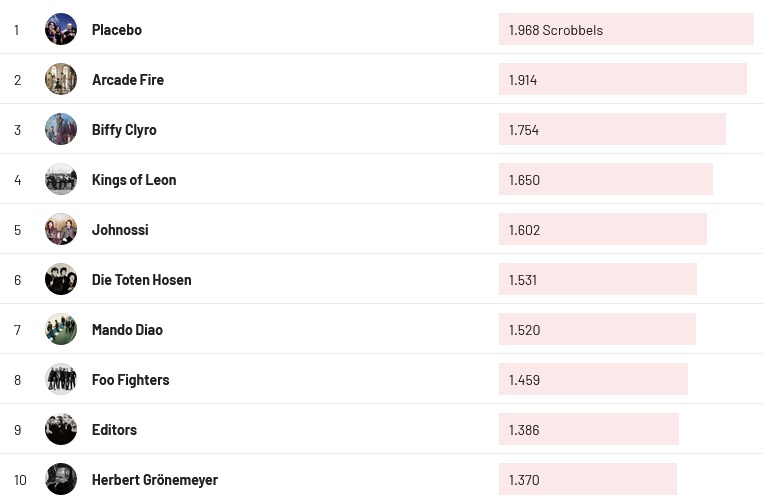Viewport: 763px width, 503px height.
Task: Open the Mando Diao 1.520 scrobble bar
Action: (597, 329)
